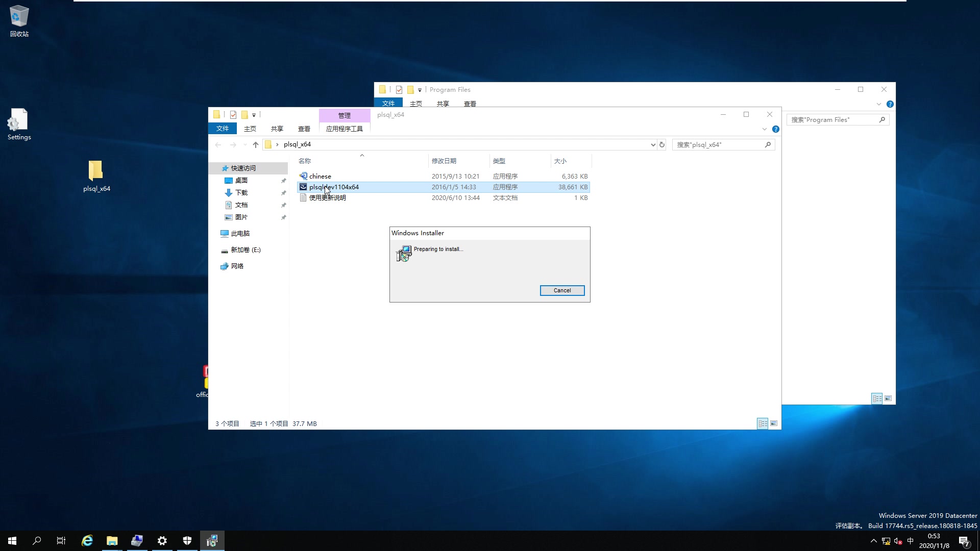Image resolution: width=980 pixels, height=551 pixels.
Task: Switch to Windows Installer taskbar item
Action: 212,541
